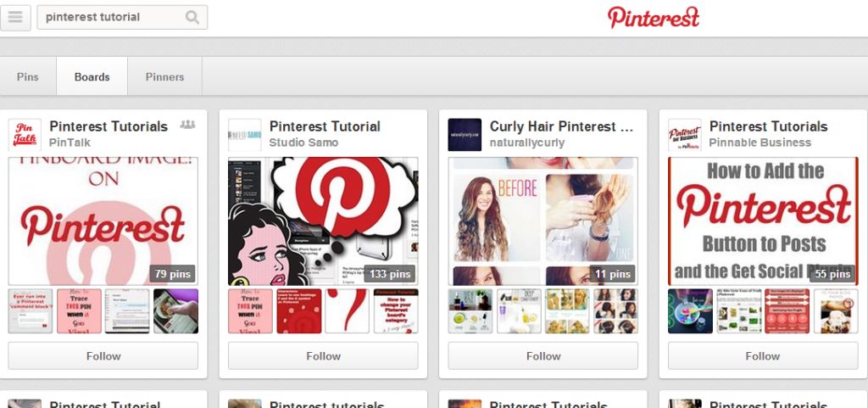Click the '79 pins' count badge
Image resolution: width=868 pixels, height=408 pixels.
click(x=172, y=273)
